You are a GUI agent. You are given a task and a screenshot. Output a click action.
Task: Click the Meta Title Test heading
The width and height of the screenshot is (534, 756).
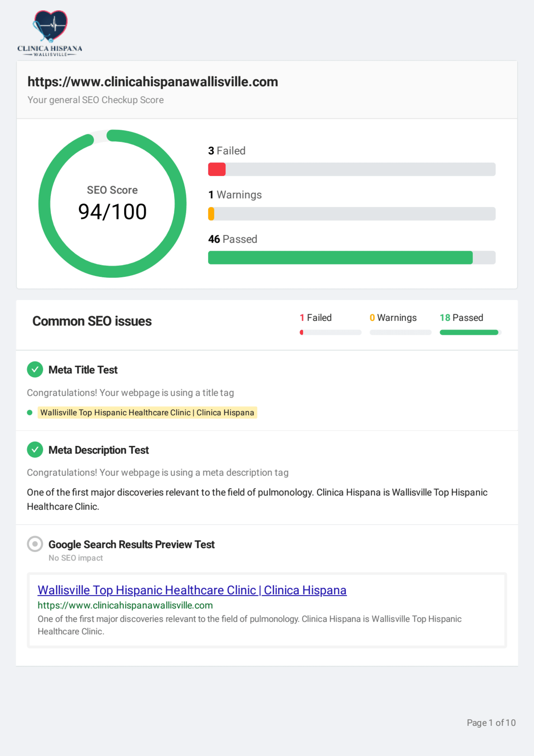(x=83, y=370)
